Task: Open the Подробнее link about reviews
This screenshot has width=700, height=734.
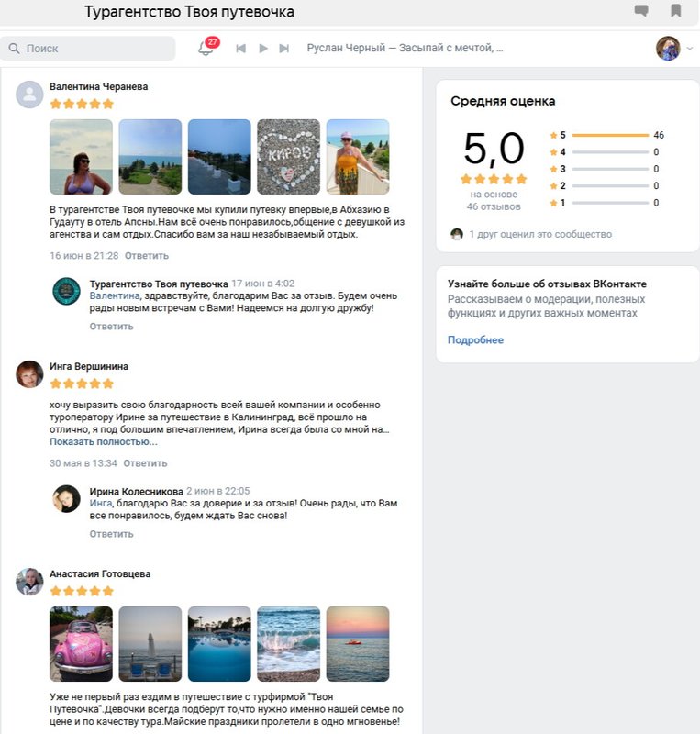Action: coord(475,340)
